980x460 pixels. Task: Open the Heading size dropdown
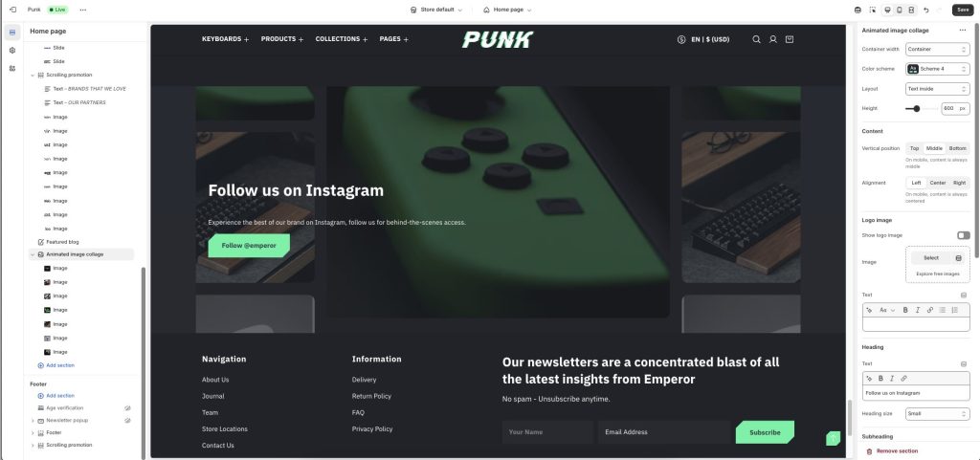(x=938, y=413)
